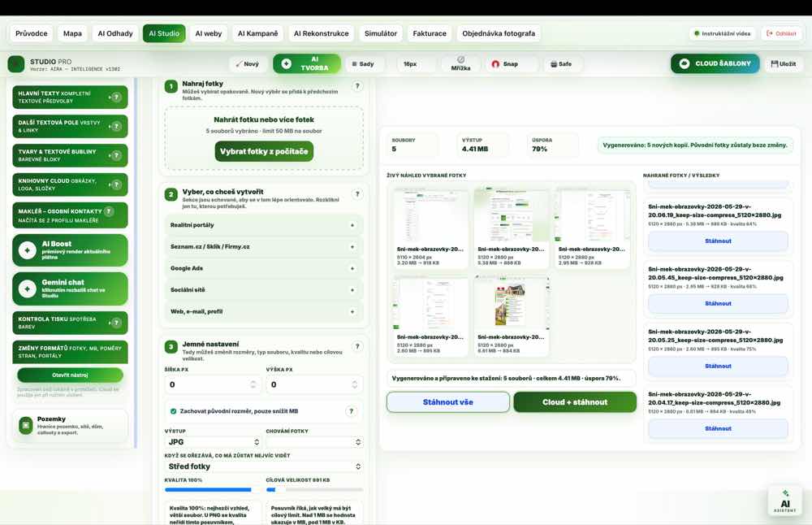Download the 20.05.25 keep-size-compress file
Image resolution: width=812 pixels, height=525 pixels.
(718, 366)
